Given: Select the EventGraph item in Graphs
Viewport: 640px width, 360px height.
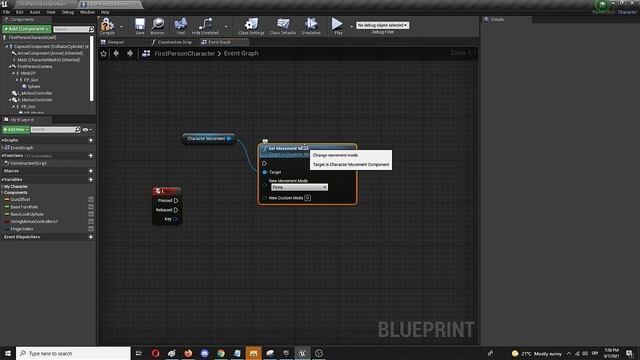Looking at the screenshot, I should pos(22,148).
